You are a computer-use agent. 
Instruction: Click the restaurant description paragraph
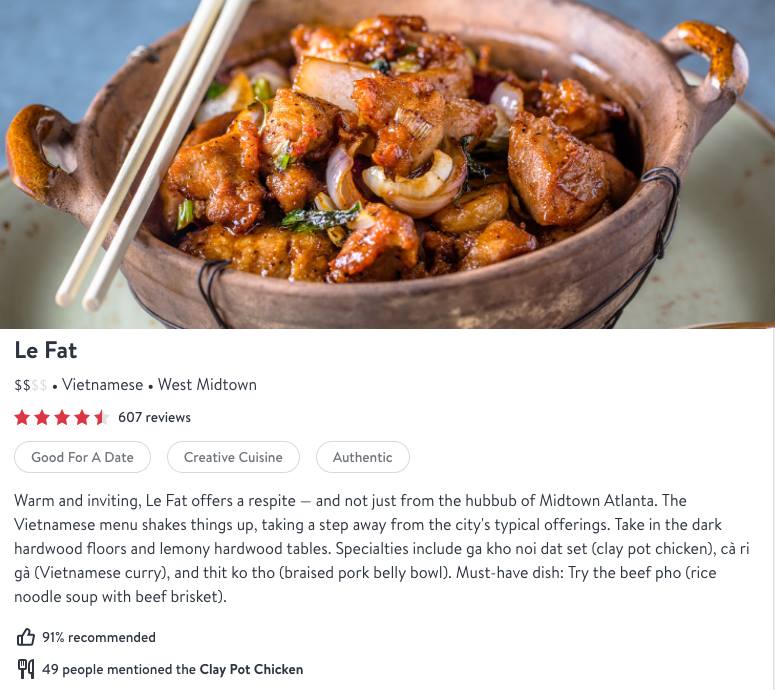[382, 549]
